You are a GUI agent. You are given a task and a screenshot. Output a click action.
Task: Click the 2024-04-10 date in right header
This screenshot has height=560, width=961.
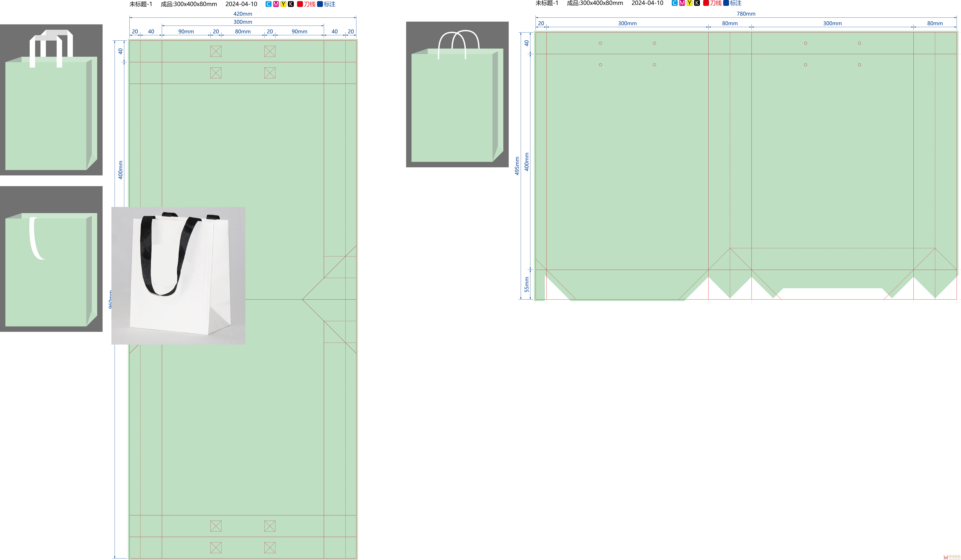[648, 3]
